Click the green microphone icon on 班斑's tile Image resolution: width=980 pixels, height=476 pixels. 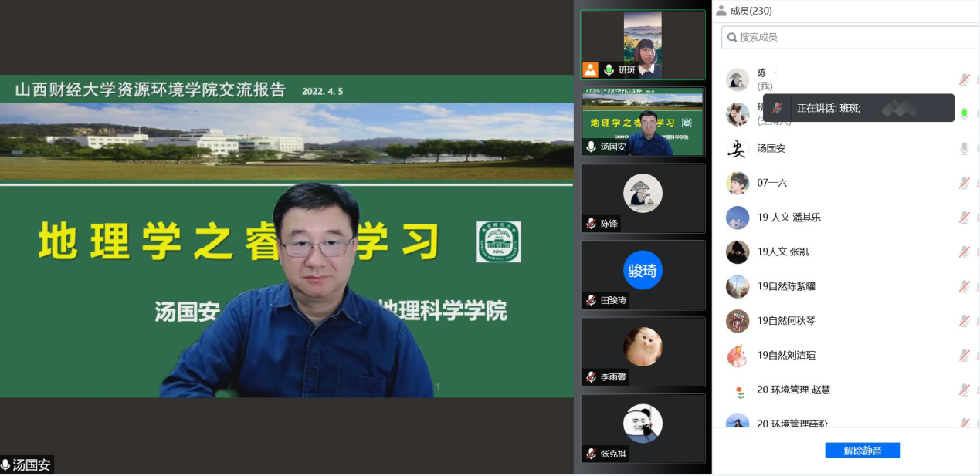tap(609, 70)
